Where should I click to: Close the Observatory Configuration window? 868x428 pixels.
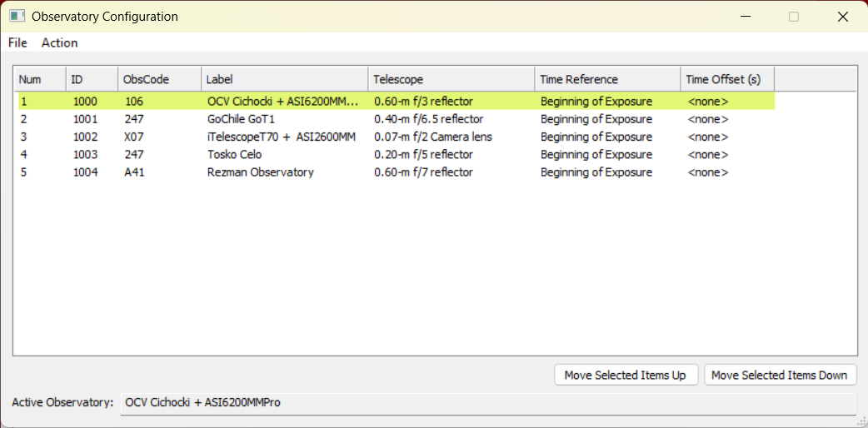point(842,17)
